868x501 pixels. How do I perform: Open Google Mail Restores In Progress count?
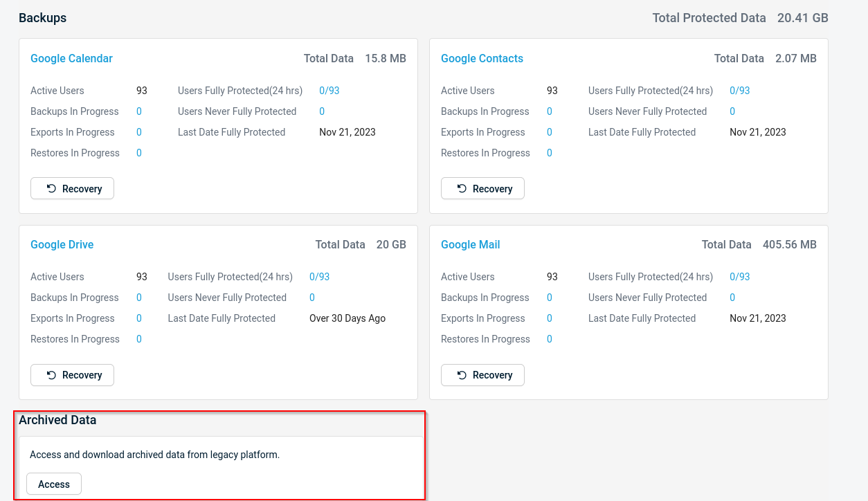pyautogui.click(x=550, y=339)
